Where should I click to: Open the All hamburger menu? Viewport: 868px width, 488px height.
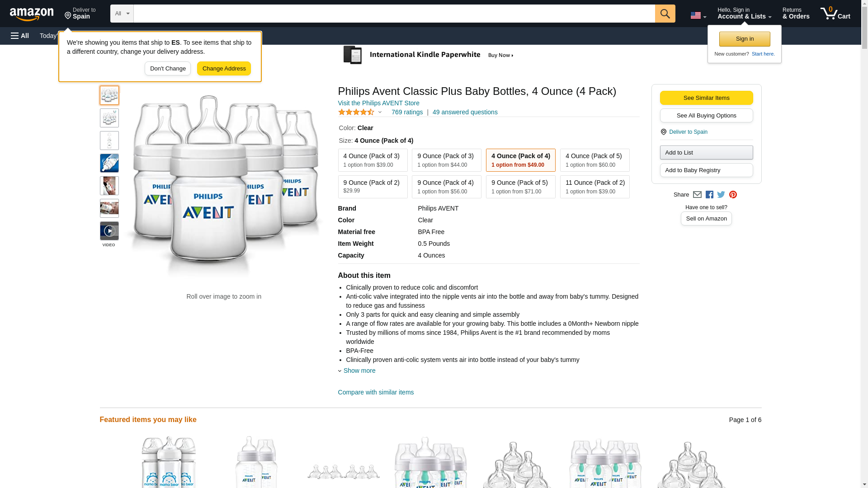[20, 36]
